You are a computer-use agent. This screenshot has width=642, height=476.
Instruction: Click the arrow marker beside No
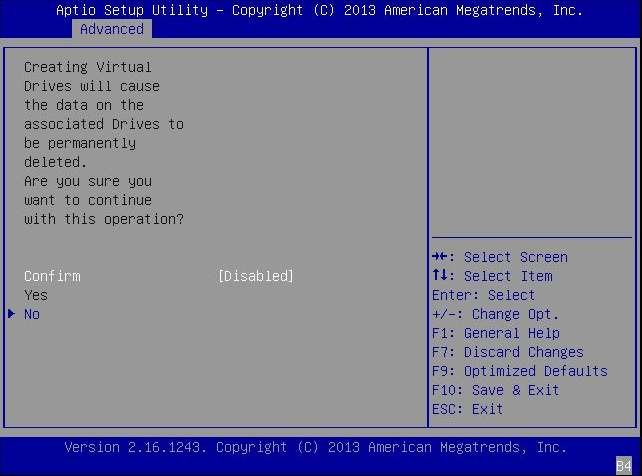pyautogui.click(x=11, y=314)
